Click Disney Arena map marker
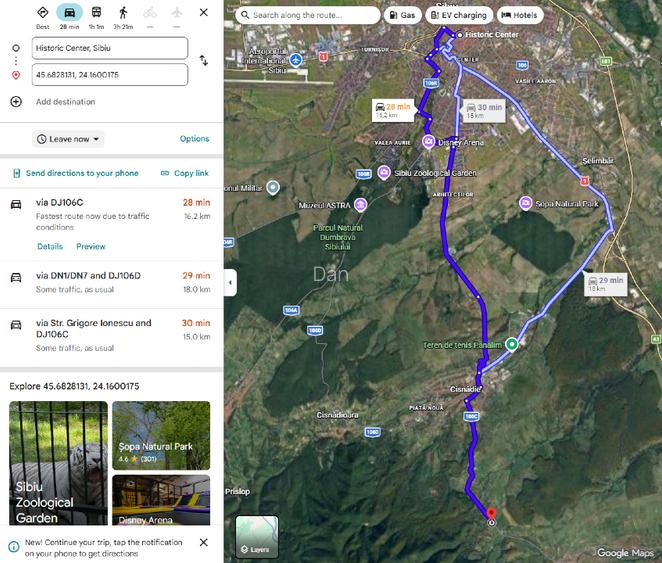Image resolution: width=662 pixels, height=563 pixels. (429, 142)
